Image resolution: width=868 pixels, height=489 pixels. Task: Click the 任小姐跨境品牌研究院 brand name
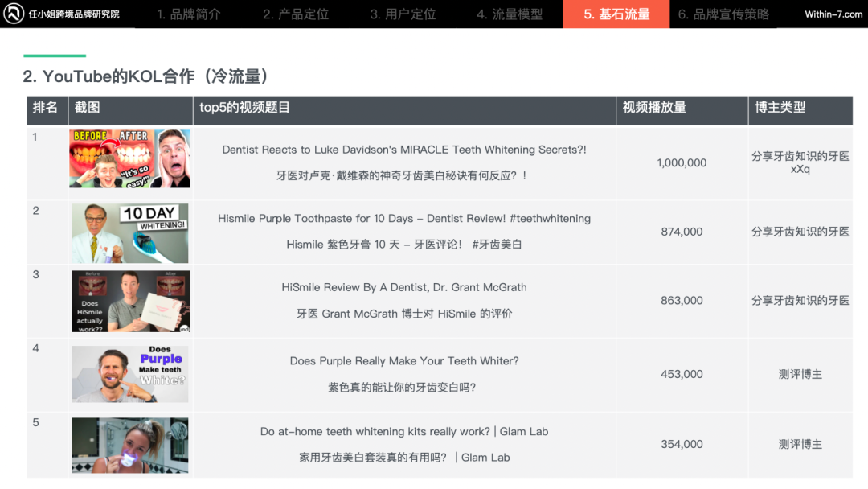[74, 14]
